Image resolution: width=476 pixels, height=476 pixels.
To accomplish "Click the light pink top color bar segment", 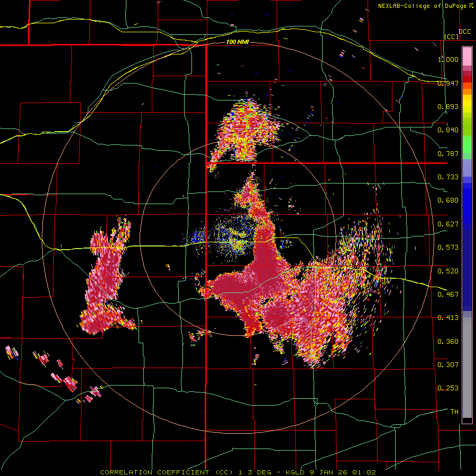I will pos(467,56).
